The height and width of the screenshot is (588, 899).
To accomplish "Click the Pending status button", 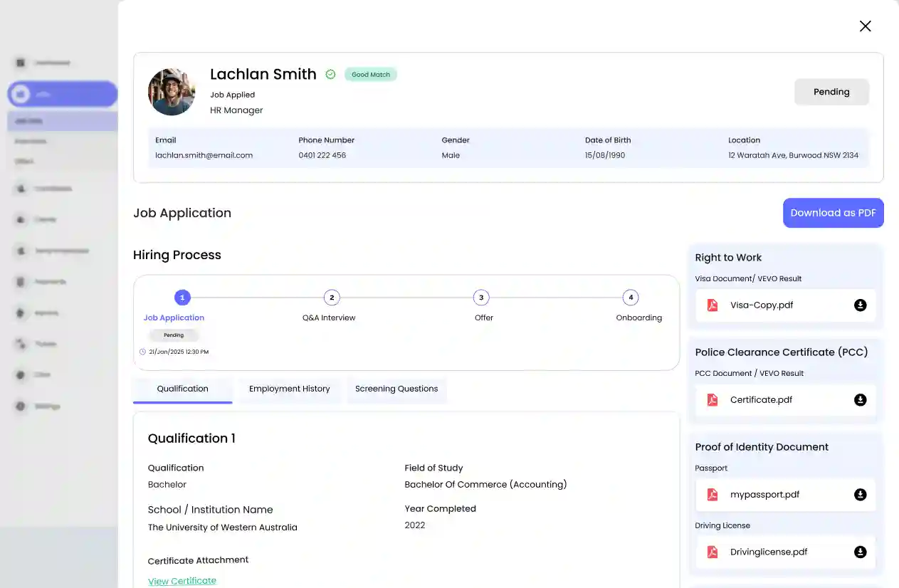I will 831,92.
